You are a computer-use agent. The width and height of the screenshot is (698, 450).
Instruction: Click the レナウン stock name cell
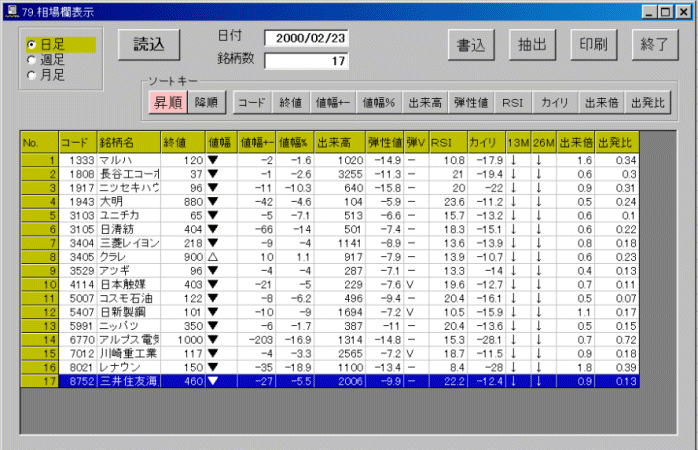coord(129,367)
